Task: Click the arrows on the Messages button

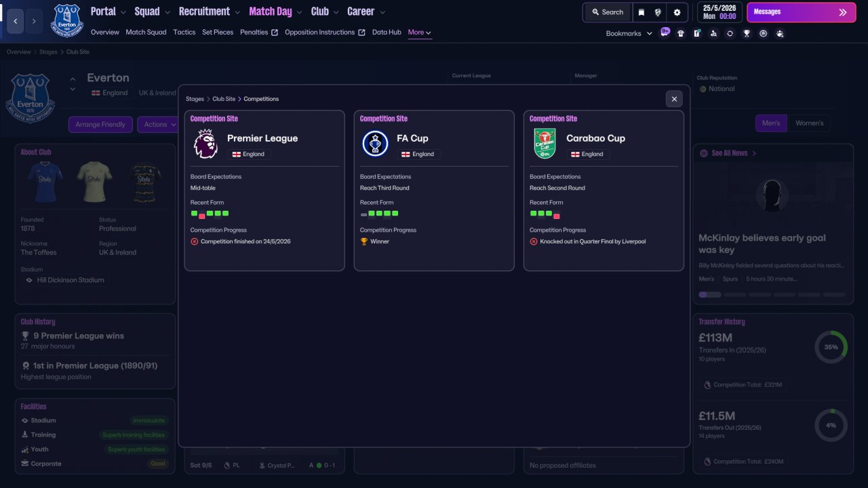Action: pos(843,12)
